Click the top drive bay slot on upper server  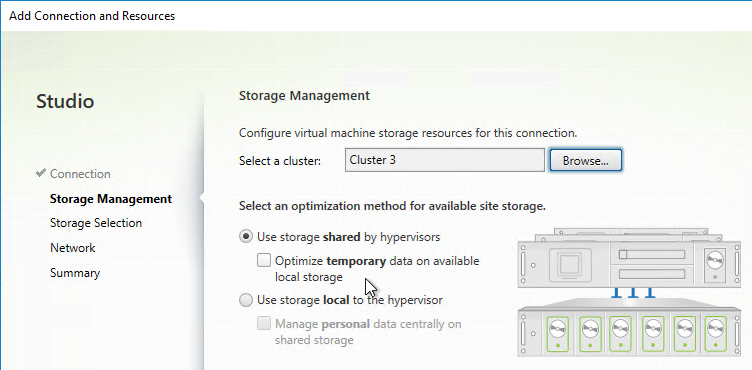[x=652, y=254]
